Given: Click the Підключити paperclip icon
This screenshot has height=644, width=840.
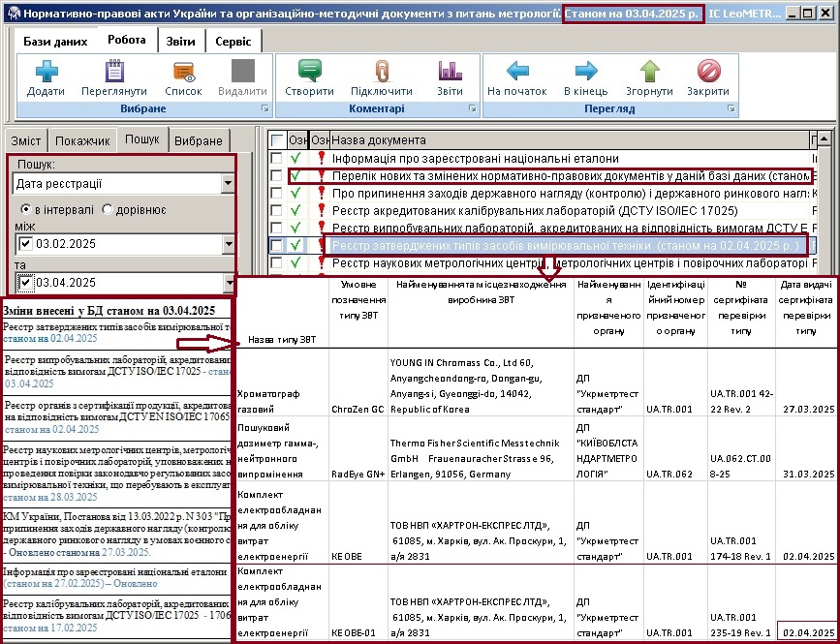Looking at the screenshot, I should click(x=382, y=73).
